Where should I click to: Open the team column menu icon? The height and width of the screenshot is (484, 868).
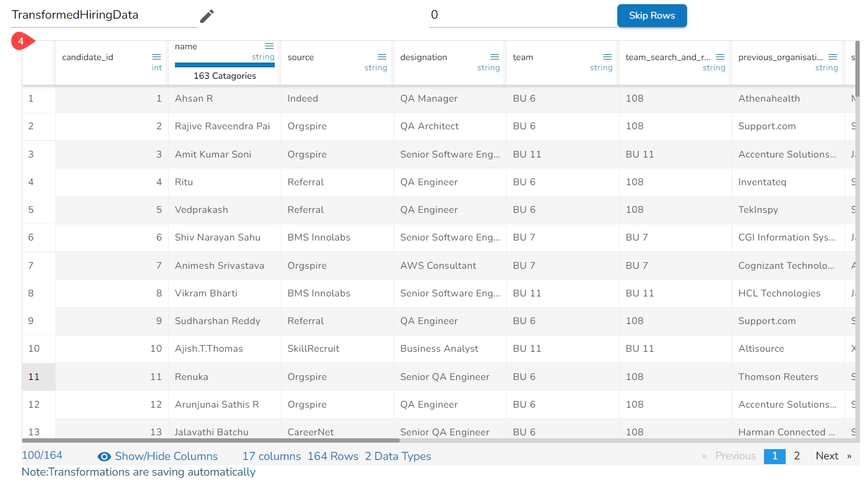tap(607, 57)
